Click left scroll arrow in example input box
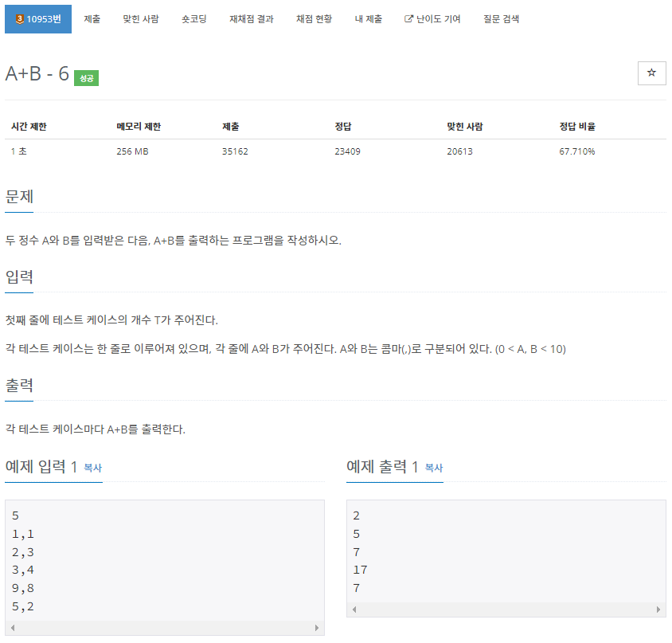Viewport: 672px width, 643px height. [x=13, y=628]
